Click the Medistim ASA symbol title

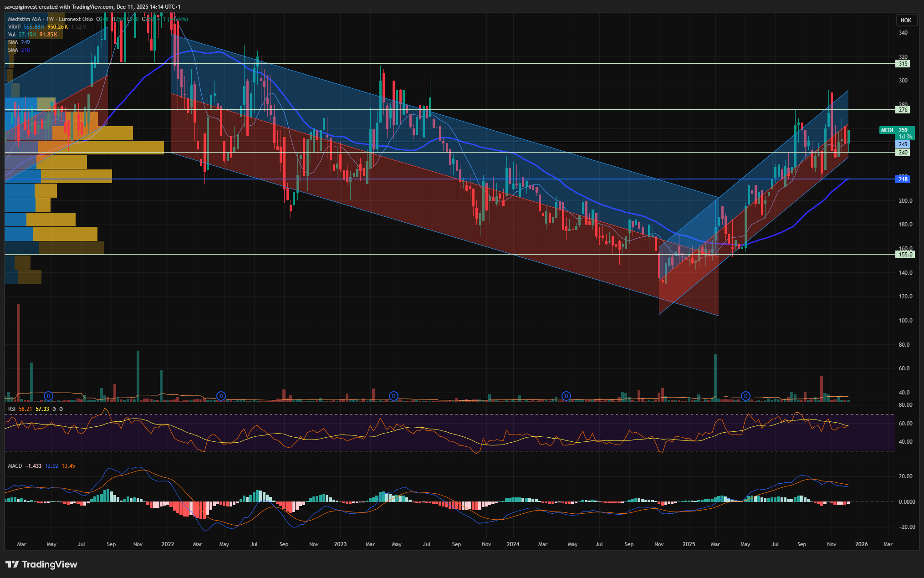[x=25, y=19]
